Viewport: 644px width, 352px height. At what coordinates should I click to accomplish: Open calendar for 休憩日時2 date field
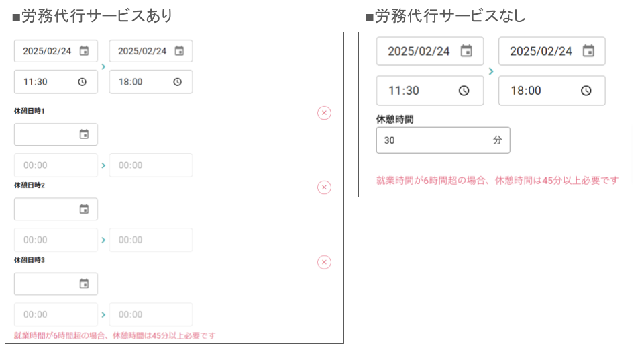tap(84, 209)
